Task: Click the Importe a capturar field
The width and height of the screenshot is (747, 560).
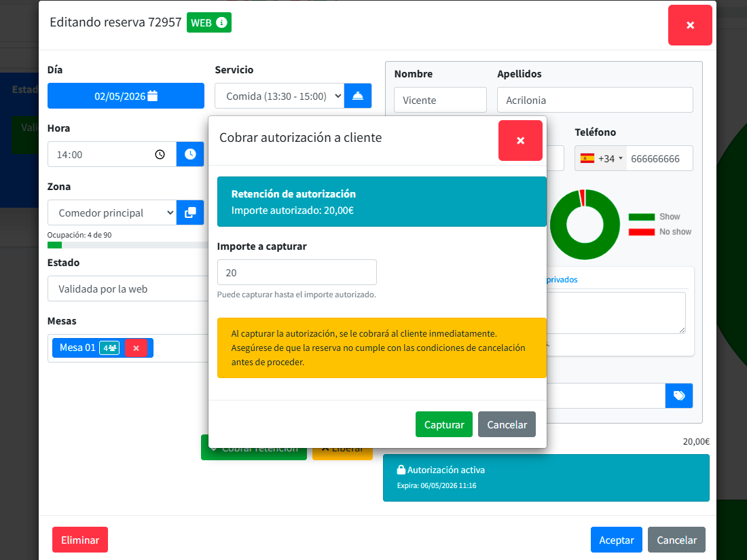Action: tap(297, 272)
